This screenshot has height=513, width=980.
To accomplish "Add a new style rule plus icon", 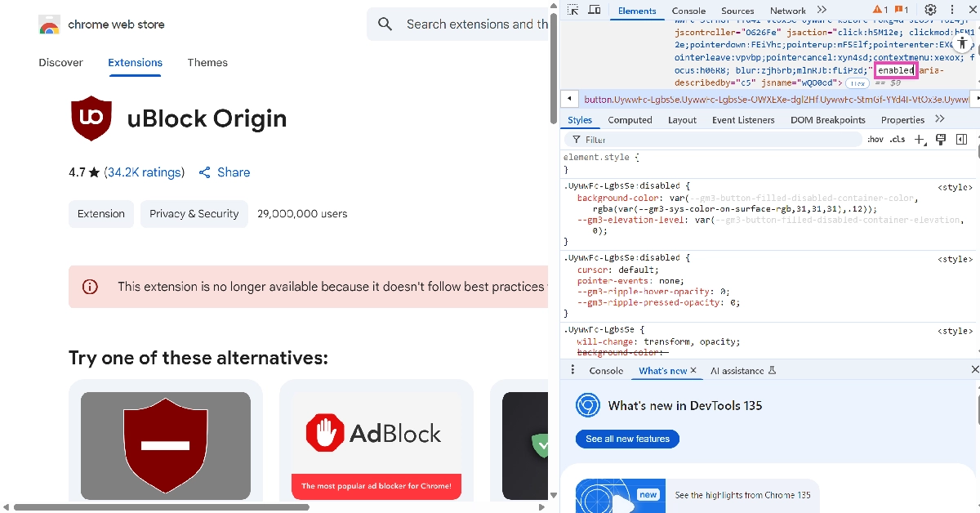I will tap(920, 140).
